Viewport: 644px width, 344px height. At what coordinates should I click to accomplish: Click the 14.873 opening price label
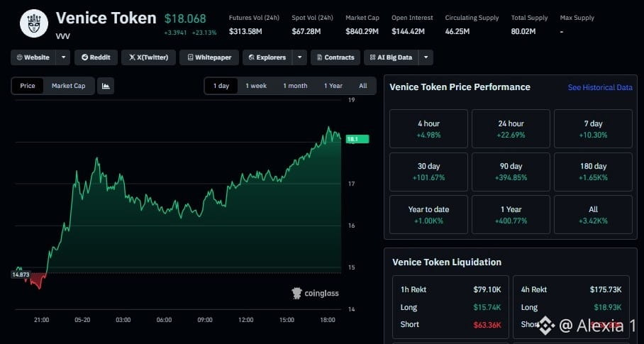click(x=21, y=274)
